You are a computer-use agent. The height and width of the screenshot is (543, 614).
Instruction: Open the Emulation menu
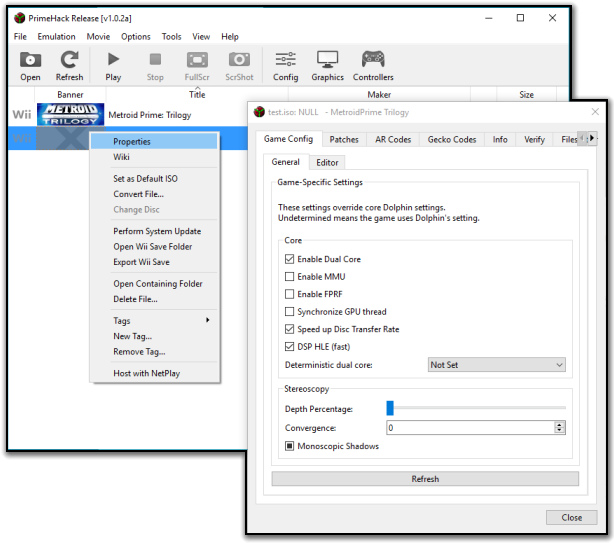(x=56, y=36)
